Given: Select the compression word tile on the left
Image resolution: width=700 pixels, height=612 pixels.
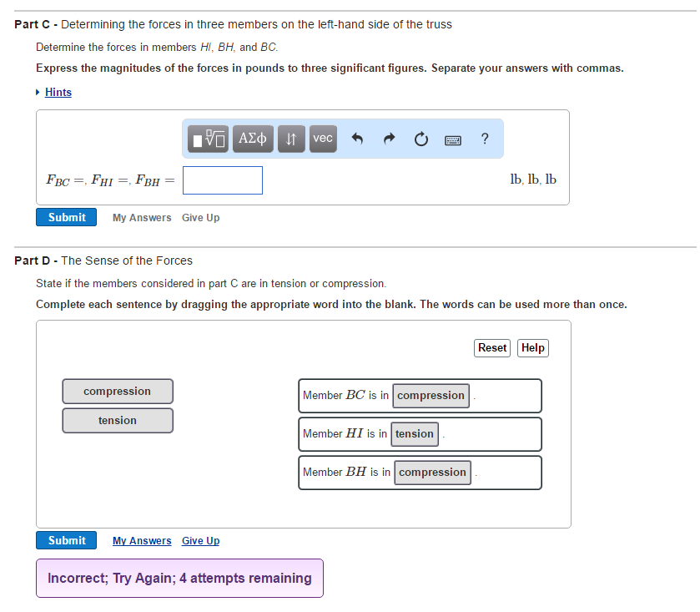Looking at the screenshot, I should tap(117, 391).
